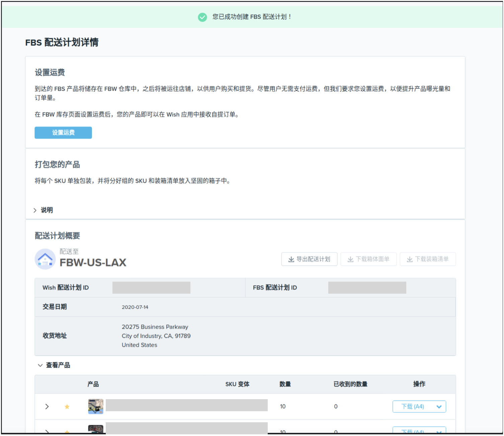Click the star icon in first product row
Viewport: 504px width, 436px height.
tap(67, 407)
